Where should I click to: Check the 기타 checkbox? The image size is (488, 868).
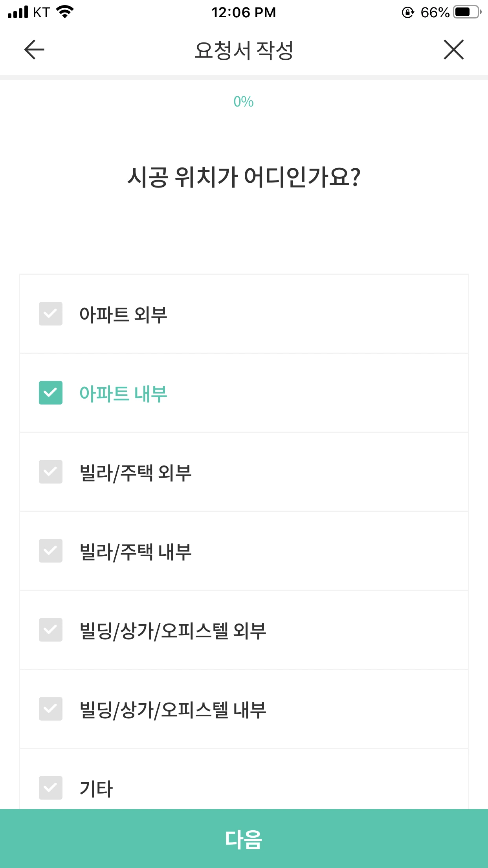pos(51,788)
